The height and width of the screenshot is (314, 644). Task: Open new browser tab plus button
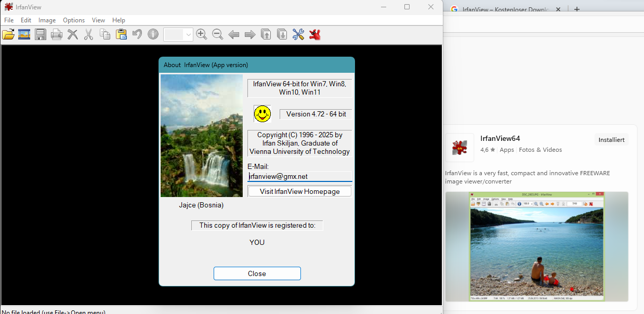coord(577,9)
